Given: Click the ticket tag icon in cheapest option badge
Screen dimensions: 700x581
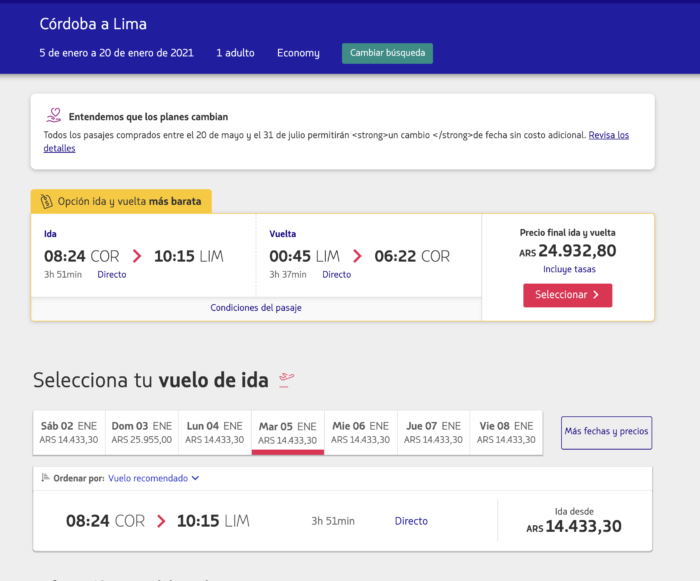Looking at the screenshot, I should [45, 201].
